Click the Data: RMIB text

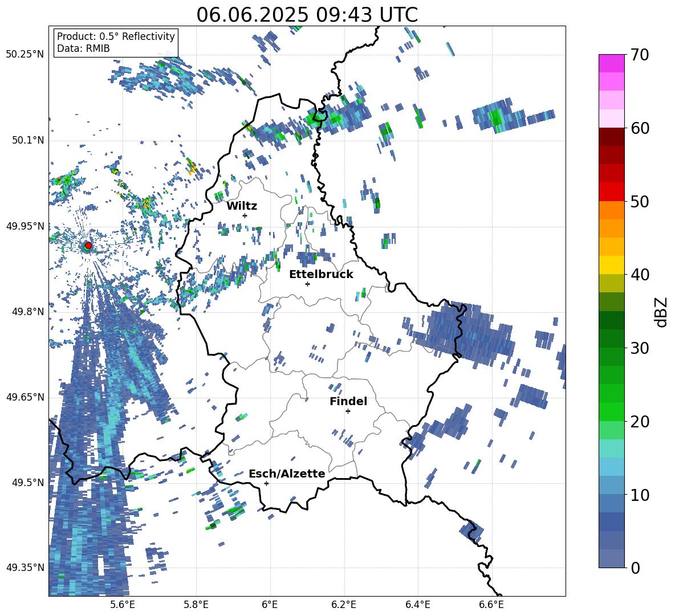pos(83,48)
